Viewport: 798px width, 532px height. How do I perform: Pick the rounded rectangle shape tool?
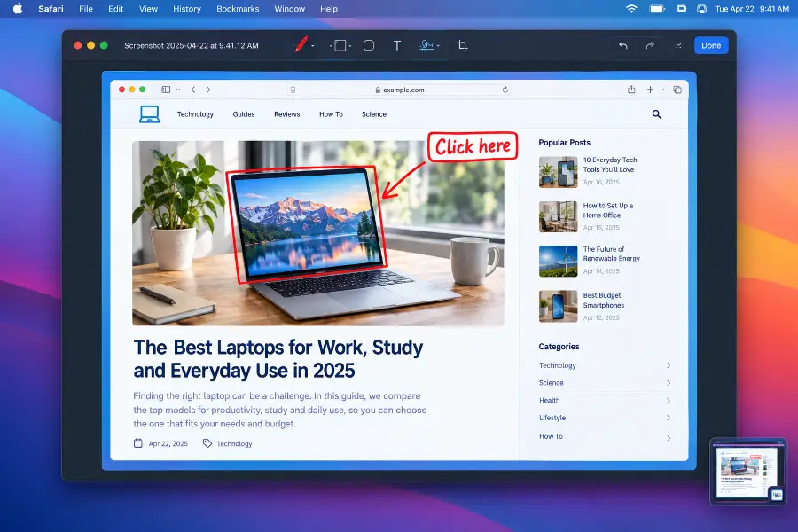tap(369, 46)
